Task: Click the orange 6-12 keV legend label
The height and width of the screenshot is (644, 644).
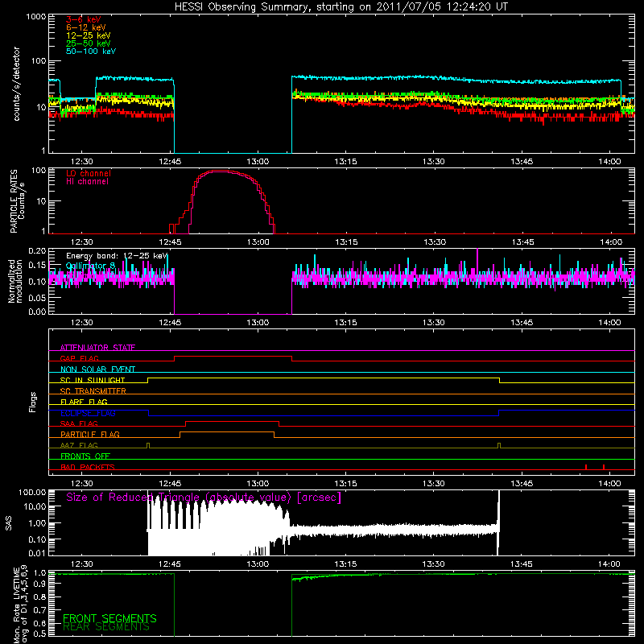Action: coord(85,27)
